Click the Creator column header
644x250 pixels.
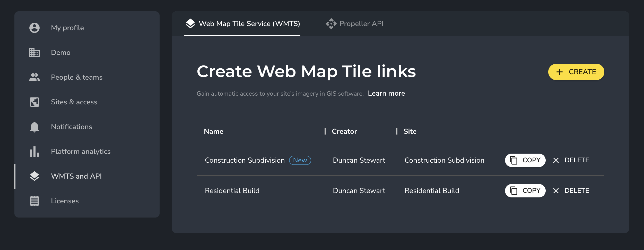pos(344,131)
